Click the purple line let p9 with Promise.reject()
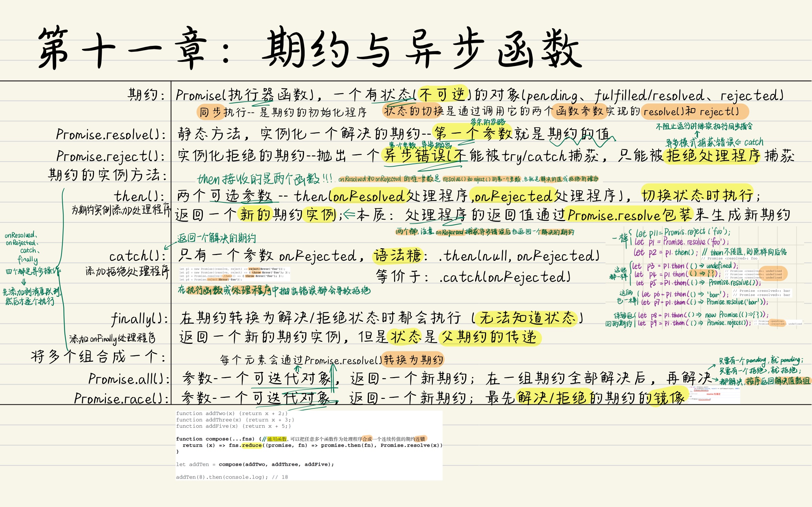812x507 pixels. pos(694,323)
